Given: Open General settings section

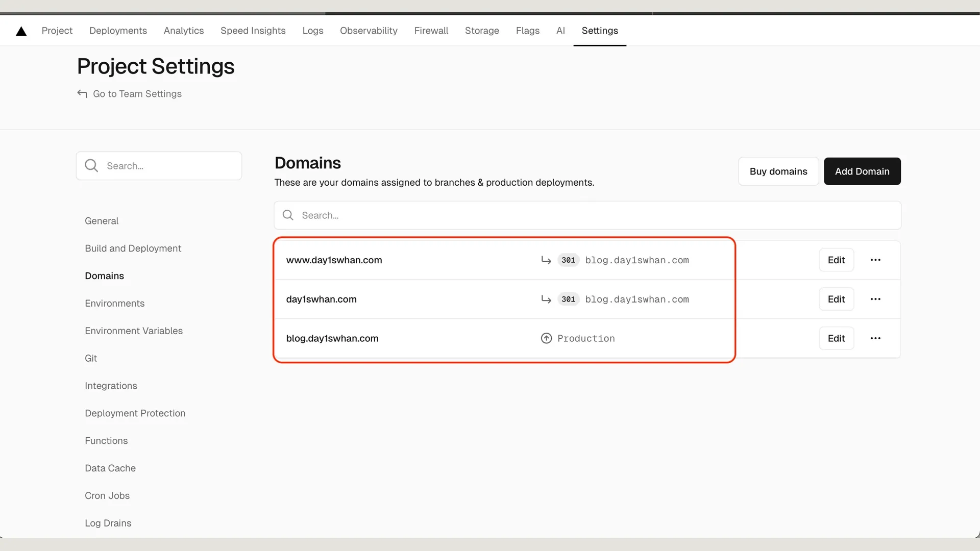Looking at the screenshot, I should (102, 221).
